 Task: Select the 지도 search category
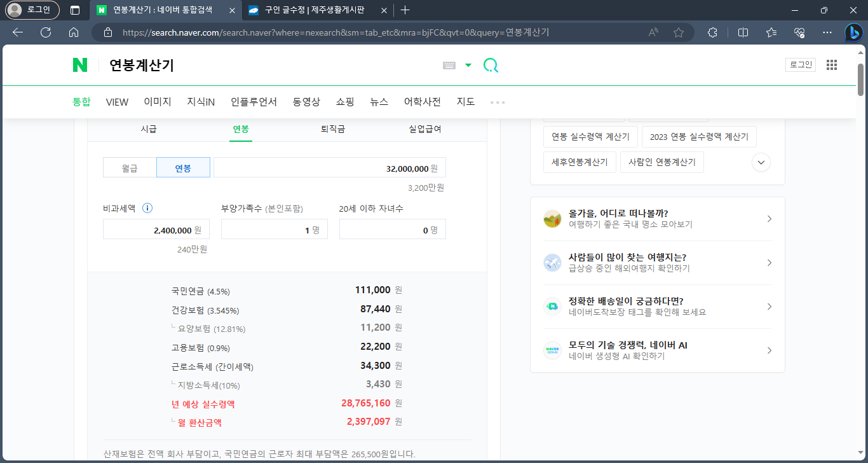coord(466,102)
